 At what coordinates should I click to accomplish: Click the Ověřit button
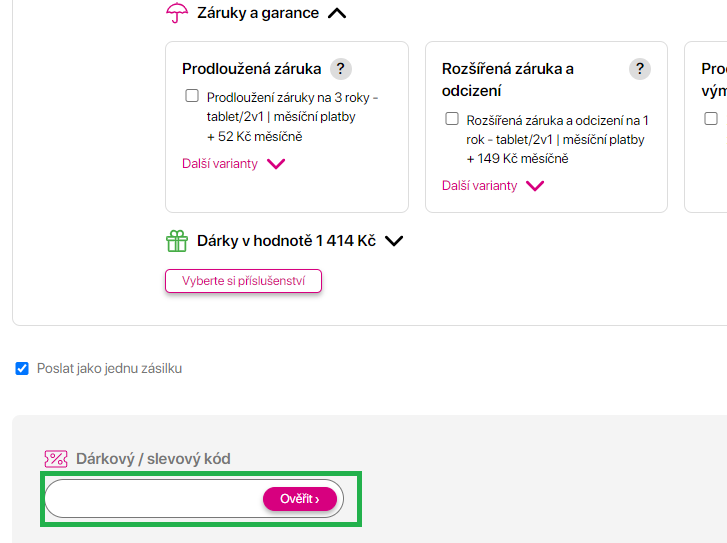(299, 499)
